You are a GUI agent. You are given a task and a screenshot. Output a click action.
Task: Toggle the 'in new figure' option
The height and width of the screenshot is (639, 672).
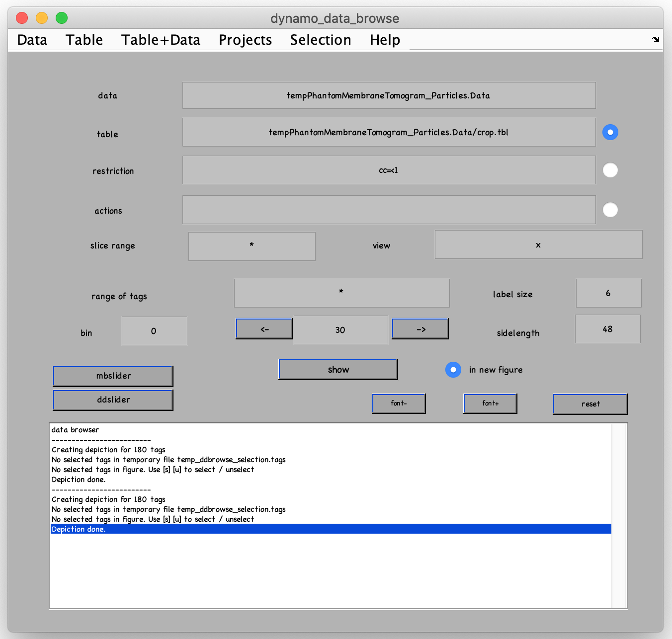453,370
